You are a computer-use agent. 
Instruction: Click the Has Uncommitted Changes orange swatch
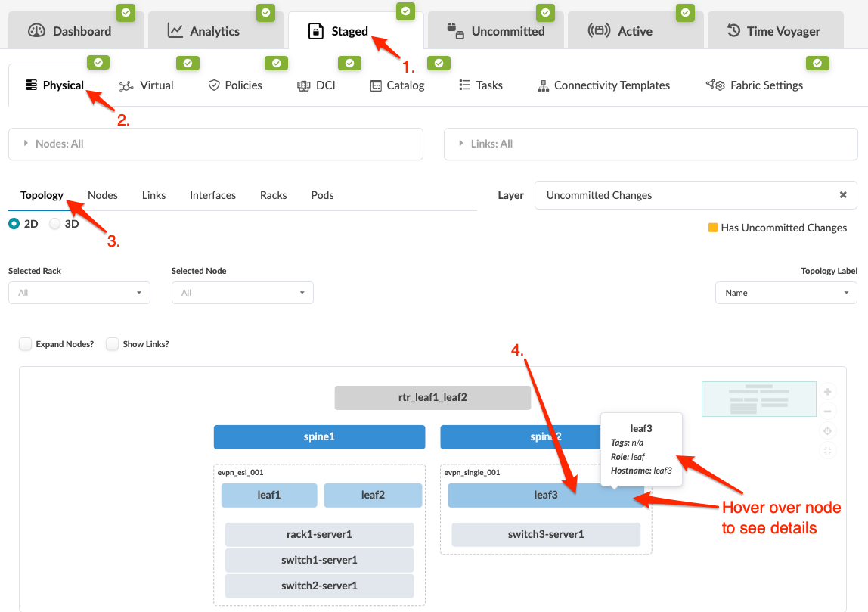[713, 228]
